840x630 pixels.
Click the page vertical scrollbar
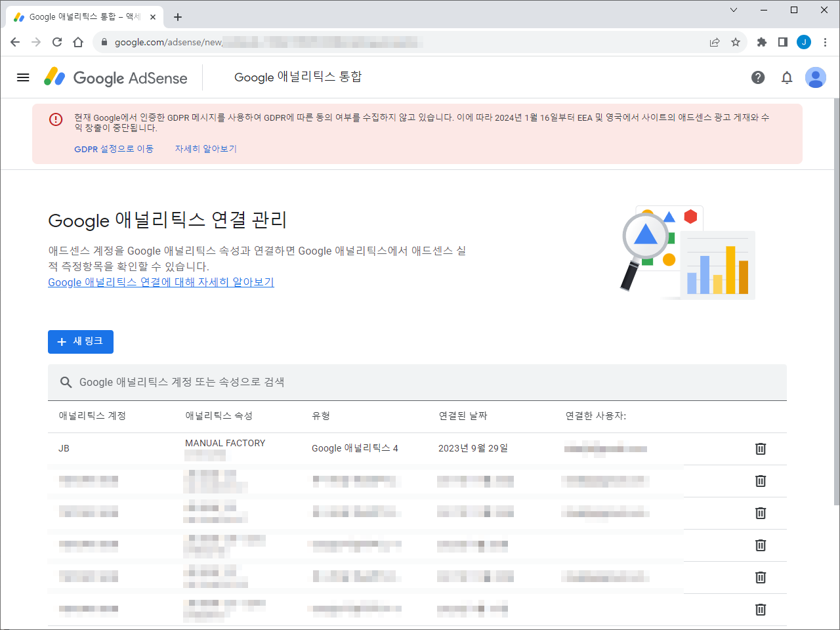(836, 302)
